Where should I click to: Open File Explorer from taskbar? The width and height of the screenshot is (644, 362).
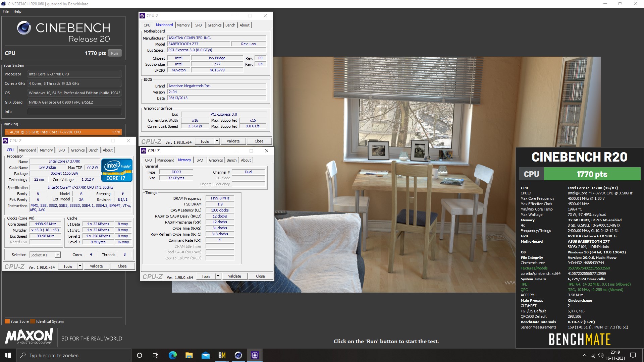coord(189,355)
